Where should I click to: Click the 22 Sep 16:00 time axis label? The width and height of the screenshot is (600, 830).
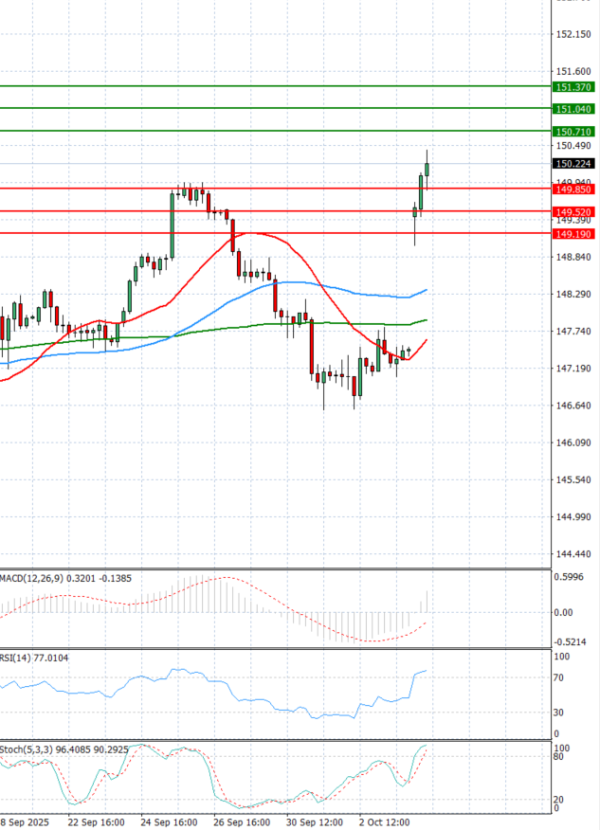96,822
